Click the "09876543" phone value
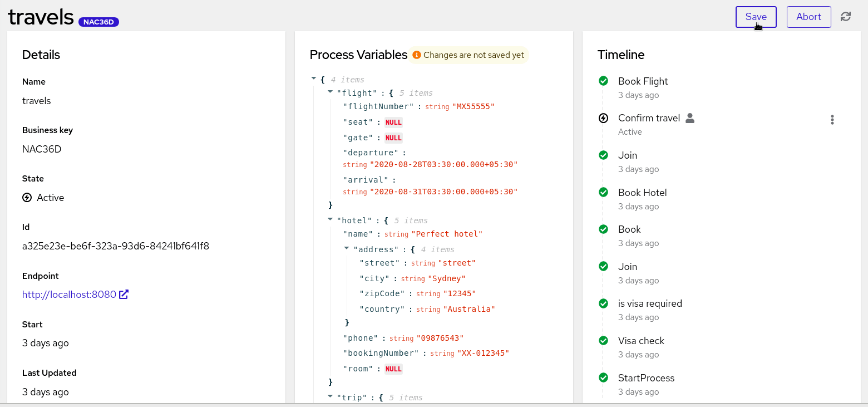The width and height of the screenshot is (868, 407). 440,338
